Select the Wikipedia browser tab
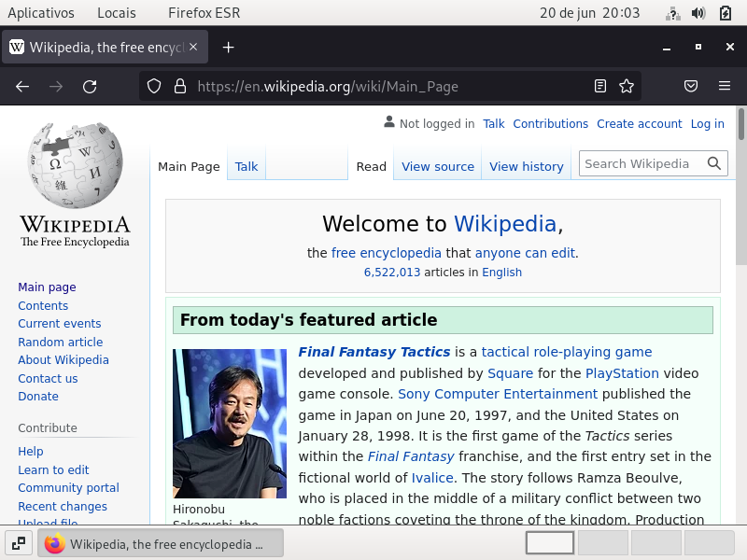This screenshot has height=560, width=747. pos(106,48)
